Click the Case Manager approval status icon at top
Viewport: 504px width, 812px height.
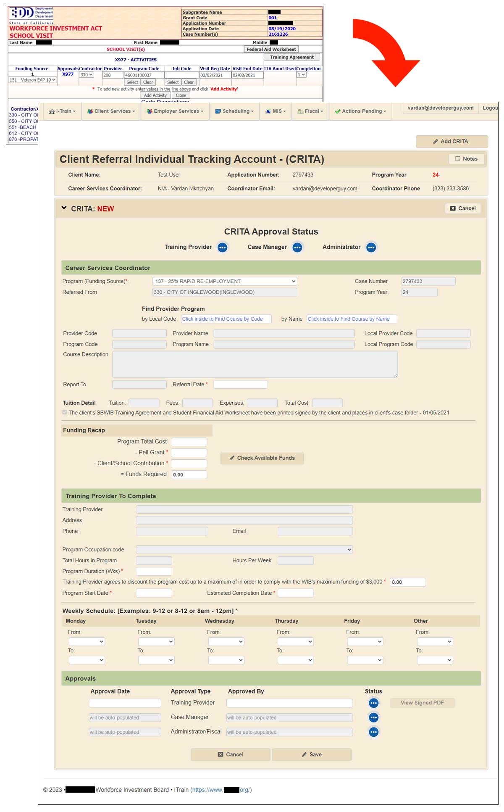[x=297, y=248]
